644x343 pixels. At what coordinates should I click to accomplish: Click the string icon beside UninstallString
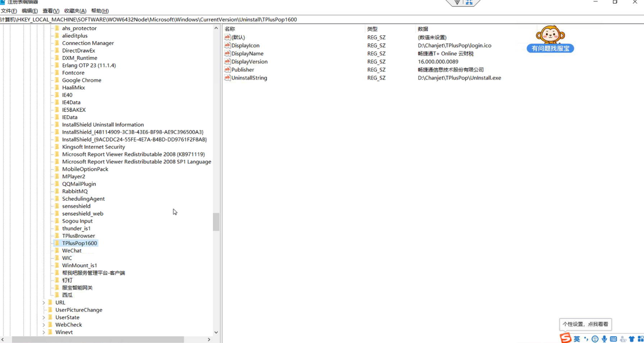227,78
